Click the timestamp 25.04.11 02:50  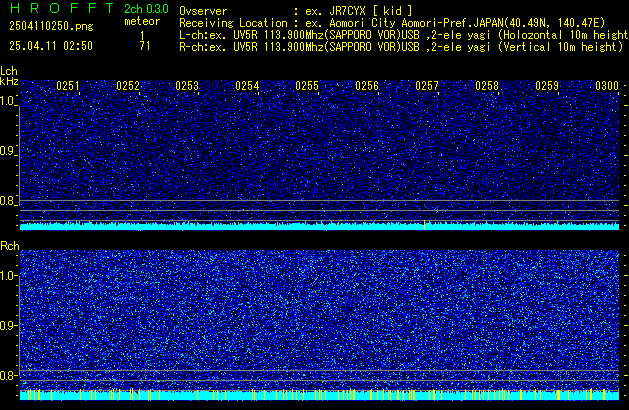(51, 46)
